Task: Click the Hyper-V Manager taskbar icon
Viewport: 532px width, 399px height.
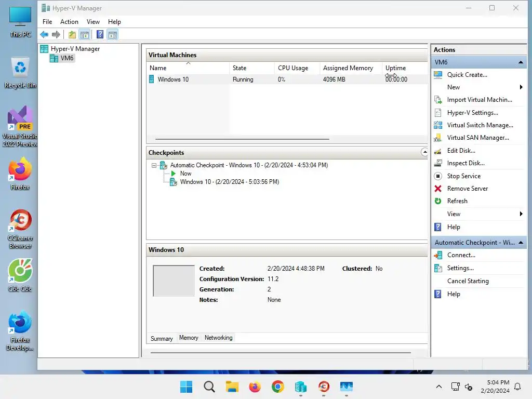Action: (x=301, y=387)
